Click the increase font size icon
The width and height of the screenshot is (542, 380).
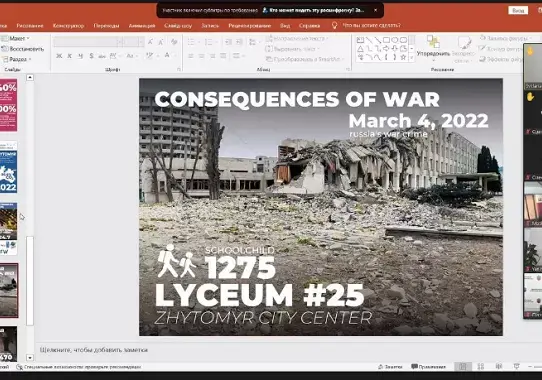[150, 42]
